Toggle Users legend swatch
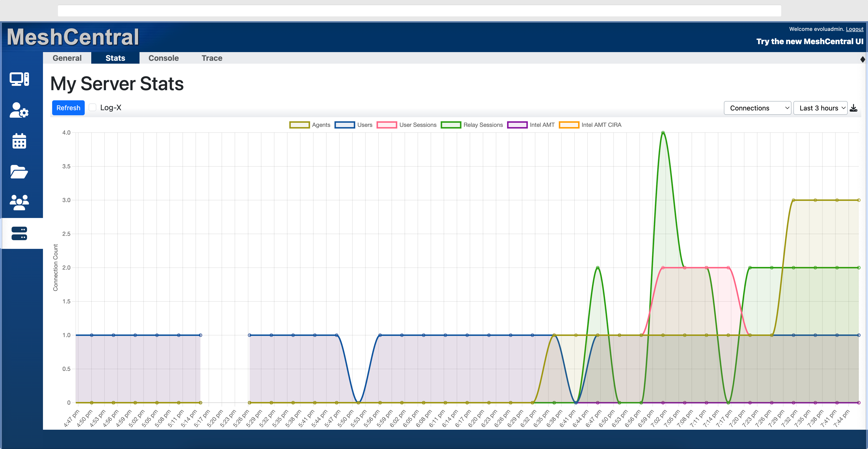The image size is (868, 449). pyautogui.click(x=345, y=125)
